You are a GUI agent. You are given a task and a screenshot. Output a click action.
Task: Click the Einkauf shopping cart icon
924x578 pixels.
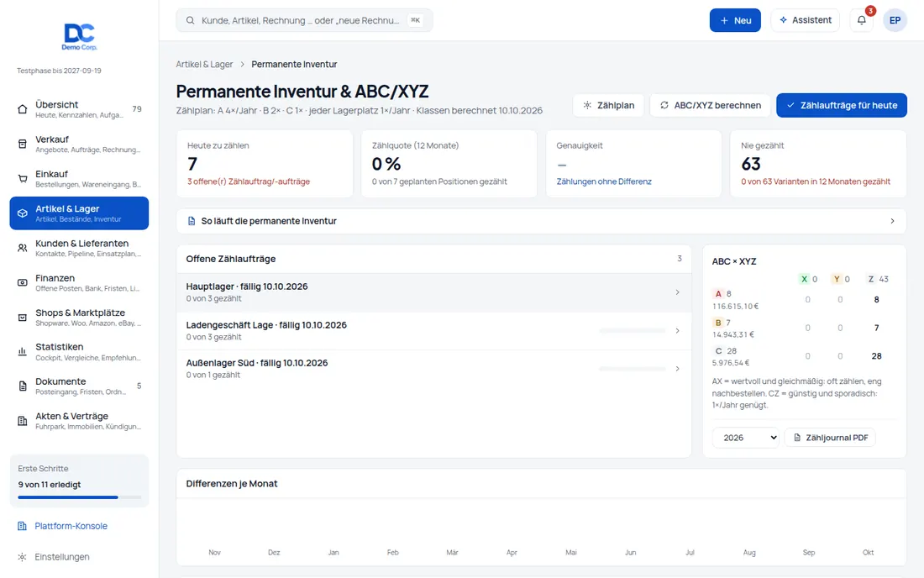pos(23,179)
